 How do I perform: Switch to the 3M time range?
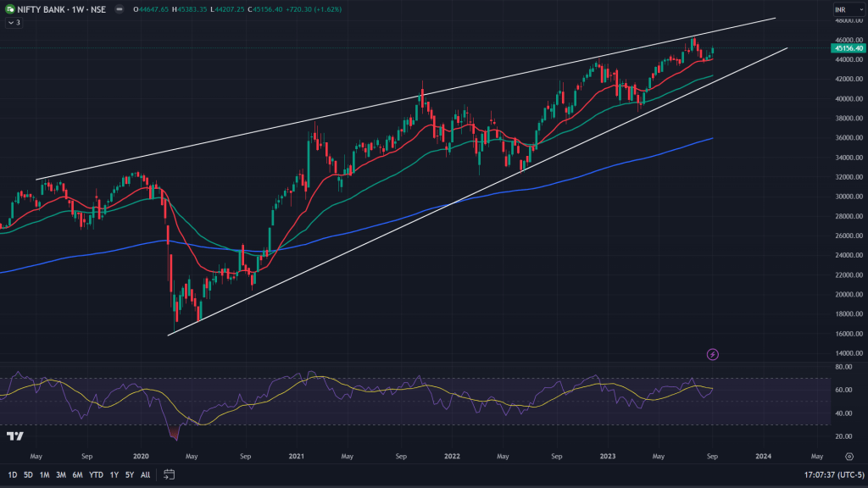(60, 475)
